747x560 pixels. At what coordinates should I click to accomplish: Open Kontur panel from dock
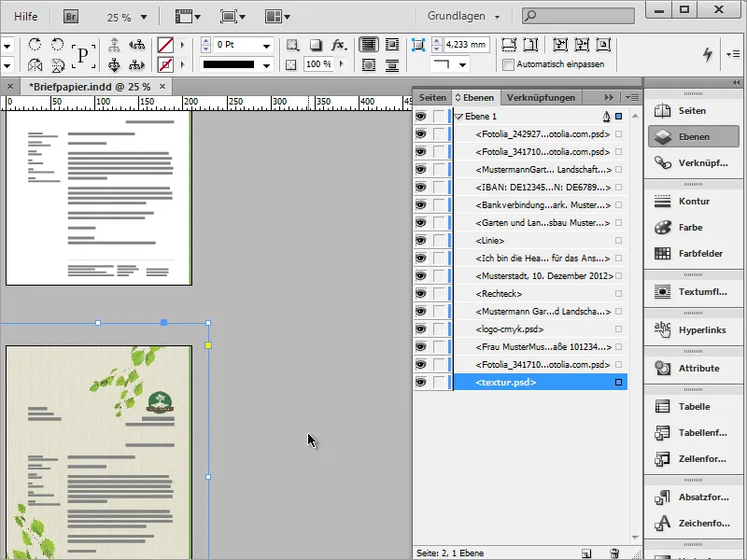pos(693,201)
